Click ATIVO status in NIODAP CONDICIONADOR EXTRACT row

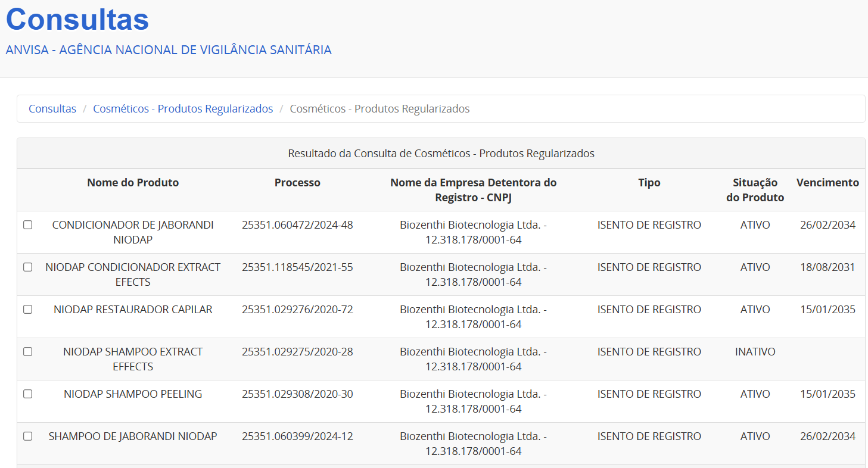click(755, 267)
